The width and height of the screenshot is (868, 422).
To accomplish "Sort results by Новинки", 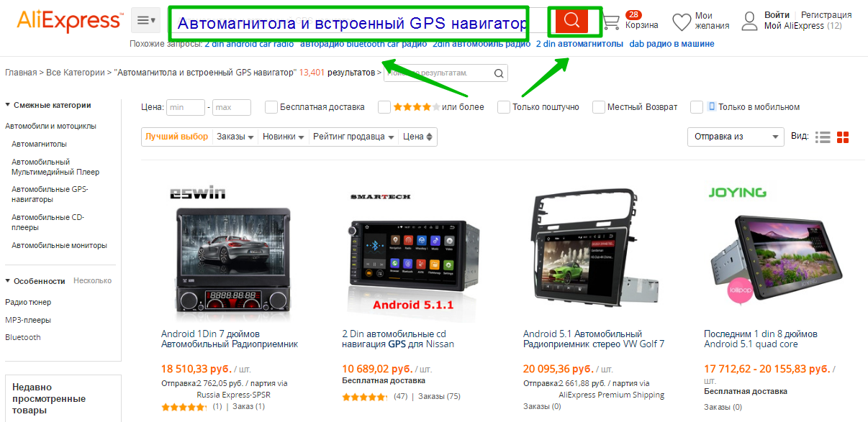I will tap(284, 137).
